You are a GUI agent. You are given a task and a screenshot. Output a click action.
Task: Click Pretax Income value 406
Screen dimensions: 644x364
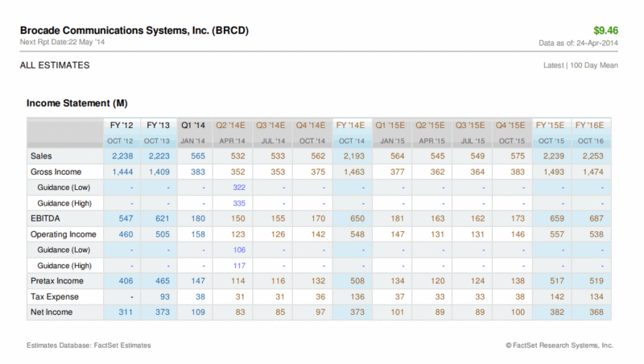(x=126, y=281)
